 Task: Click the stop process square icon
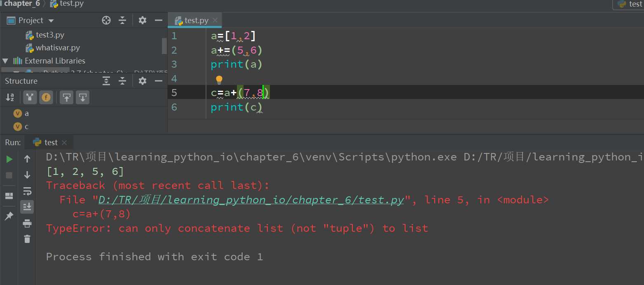click(x=9, y=175)
